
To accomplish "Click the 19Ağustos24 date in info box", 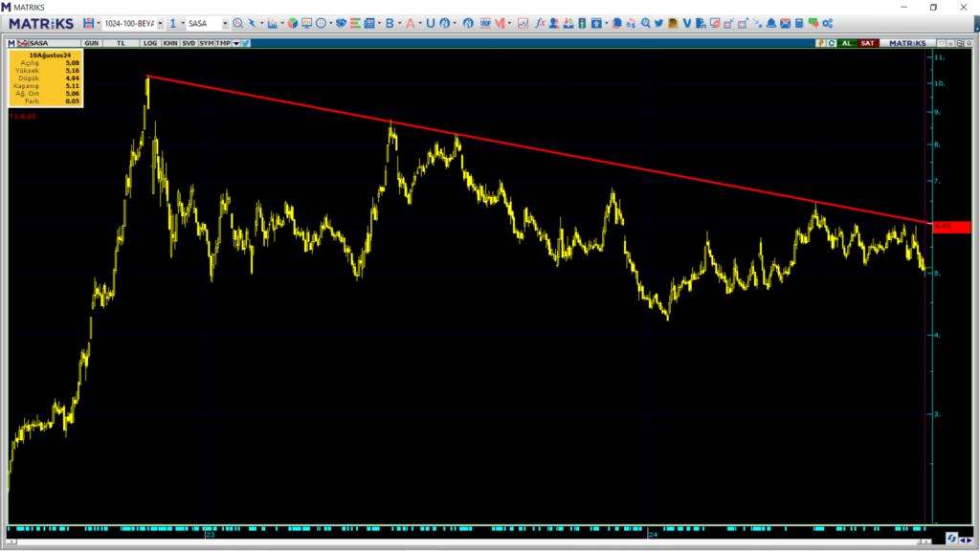I will pyautogui.click(x=50, y=55).
